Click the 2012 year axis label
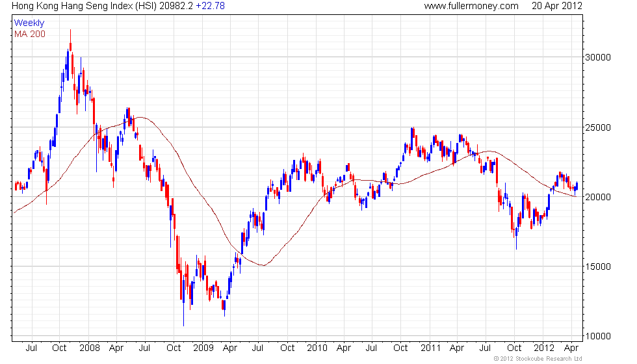 click(x=544, y=348)
